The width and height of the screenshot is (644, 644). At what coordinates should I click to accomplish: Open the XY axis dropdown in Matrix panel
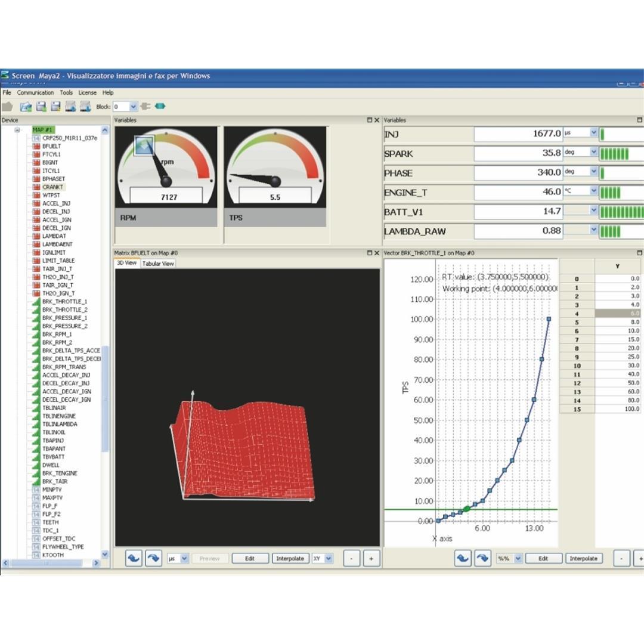(x=329, y=559)
